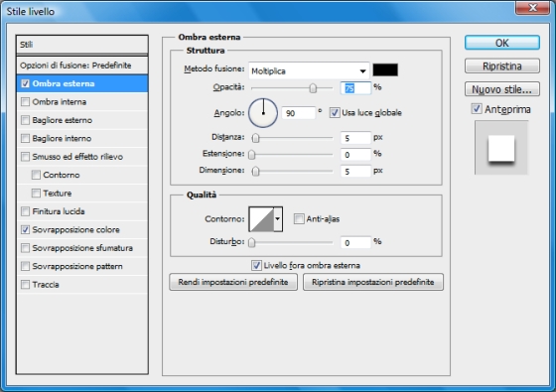Image resolution: width=556 pixels, height=392 pixels.
Task: Select the Finitura lucida style row
Action: pos(81,211)
